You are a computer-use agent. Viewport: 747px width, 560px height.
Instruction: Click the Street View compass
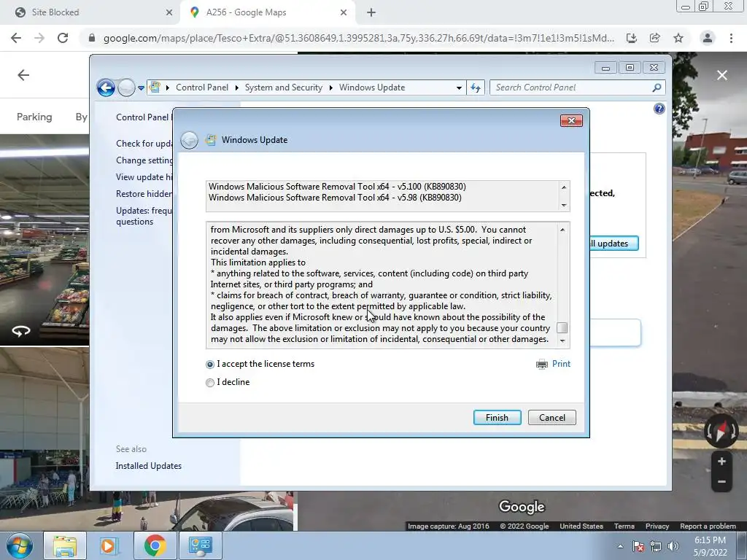[x=721, y=430]
